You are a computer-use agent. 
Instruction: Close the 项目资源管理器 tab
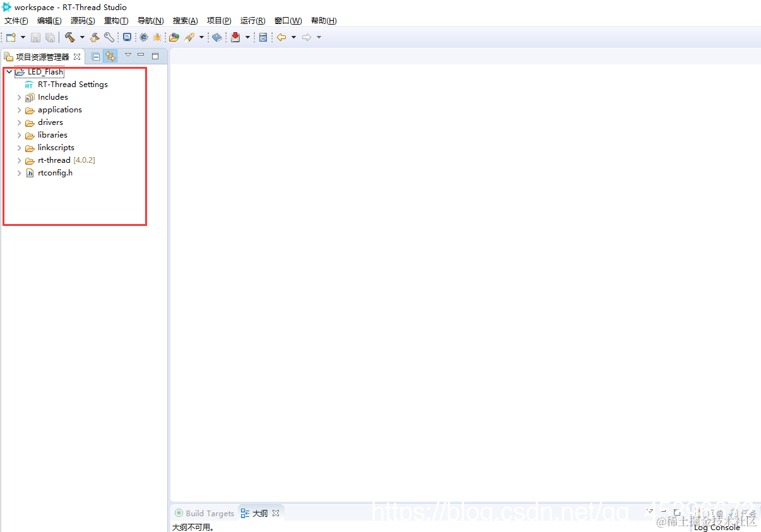(77, 57)
